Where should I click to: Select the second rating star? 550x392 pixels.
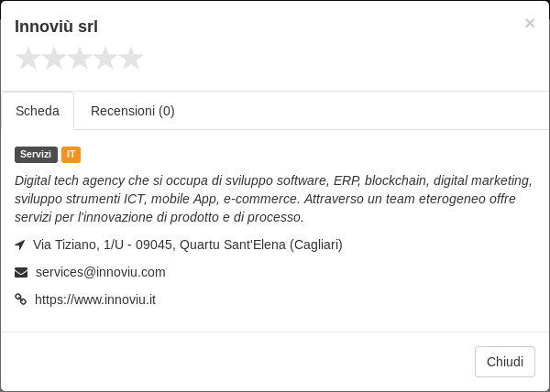coord(54,59)
